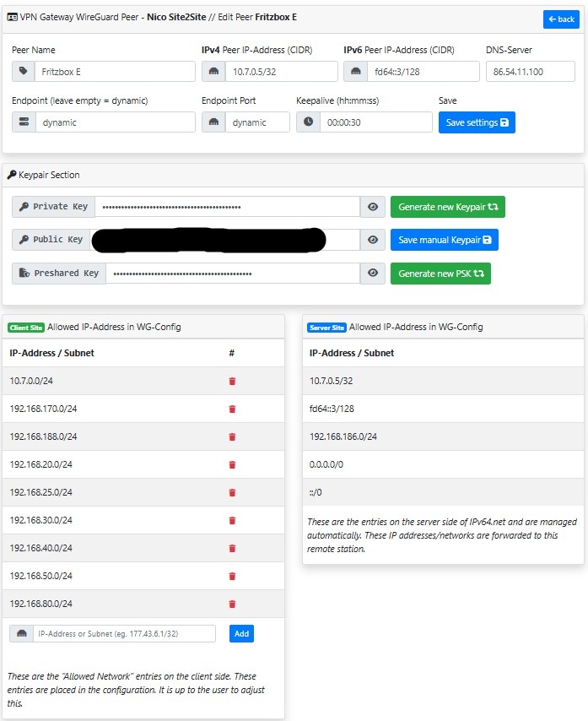
Task: Generate a new Keypair
Action: [447, 207]
